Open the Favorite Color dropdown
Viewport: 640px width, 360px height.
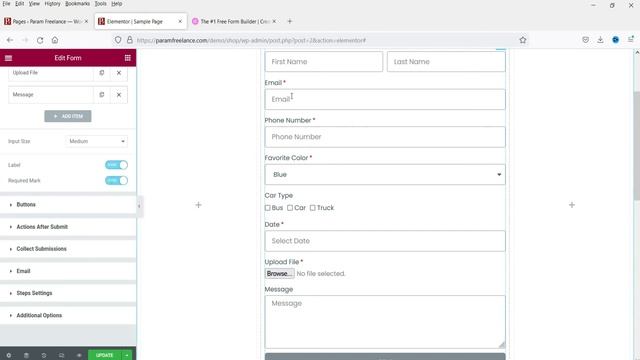[385, 174]
